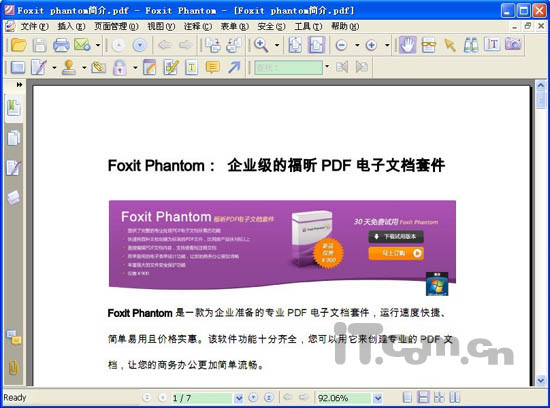Select the sticky note comment tool
The width and height of the screenshot is (550, 408).
[x=213, y=67]
